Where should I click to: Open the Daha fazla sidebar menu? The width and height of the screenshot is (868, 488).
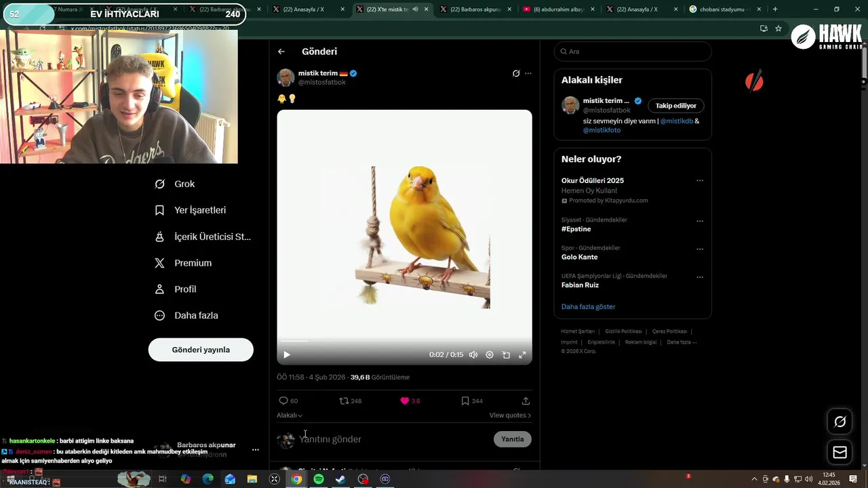coord(186,315)
